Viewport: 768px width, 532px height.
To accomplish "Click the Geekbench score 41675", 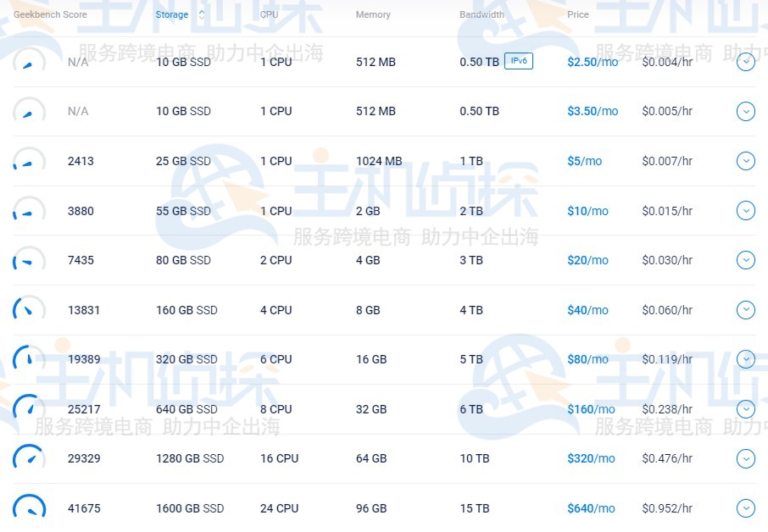I will [84, 508].
